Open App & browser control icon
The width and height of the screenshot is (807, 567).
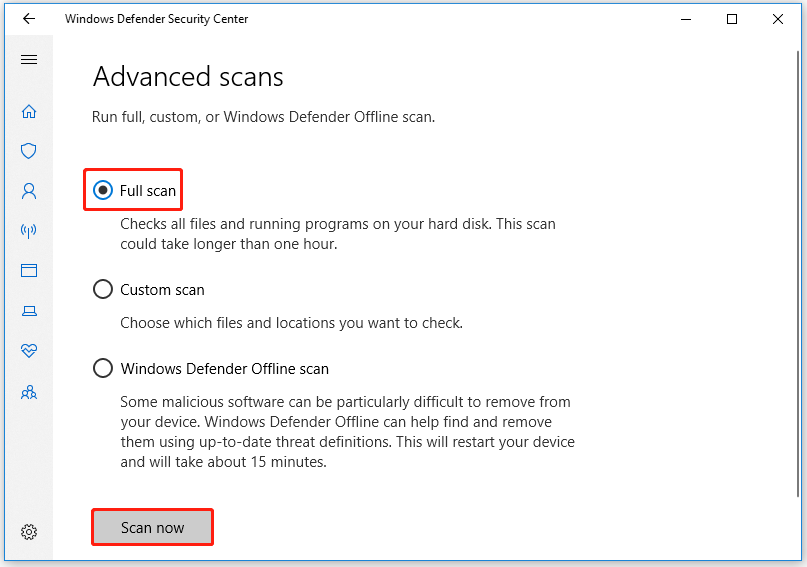click(29, 270)
